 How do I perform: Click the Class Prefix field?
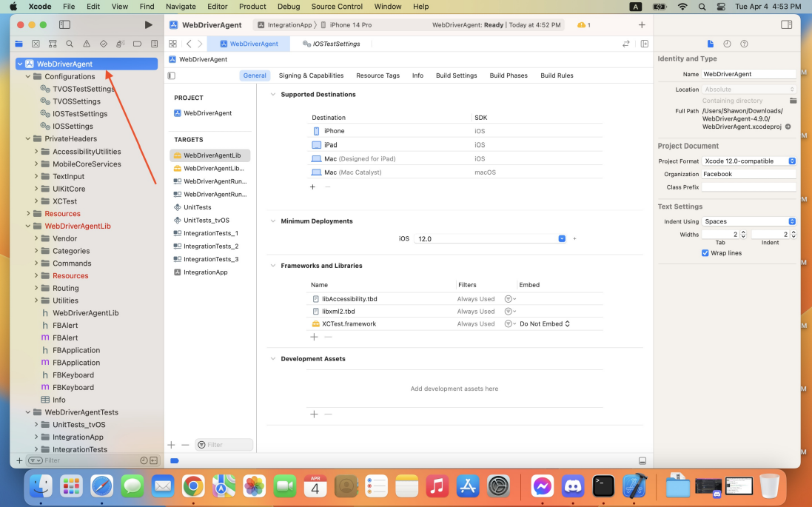click(748, 187)
